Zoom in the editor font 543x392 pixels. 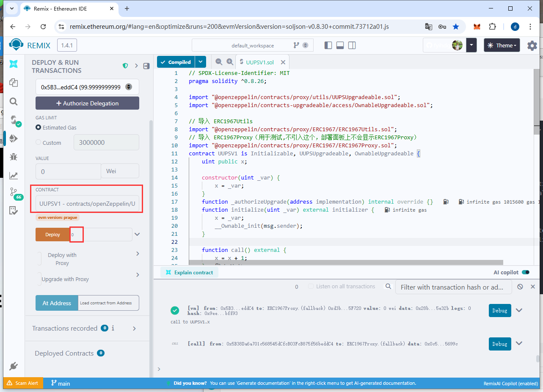[230, 62]
